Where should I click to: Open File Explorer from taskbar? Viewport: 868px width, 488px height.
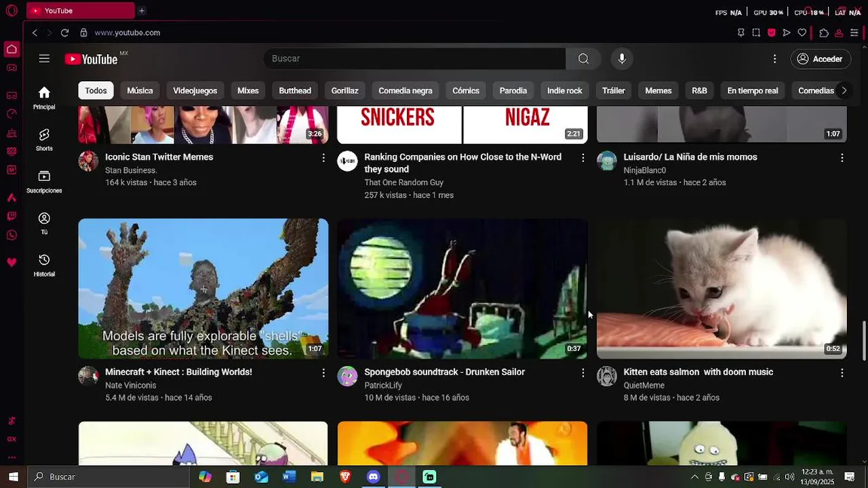pyautogui.click(x=317, y=477)
